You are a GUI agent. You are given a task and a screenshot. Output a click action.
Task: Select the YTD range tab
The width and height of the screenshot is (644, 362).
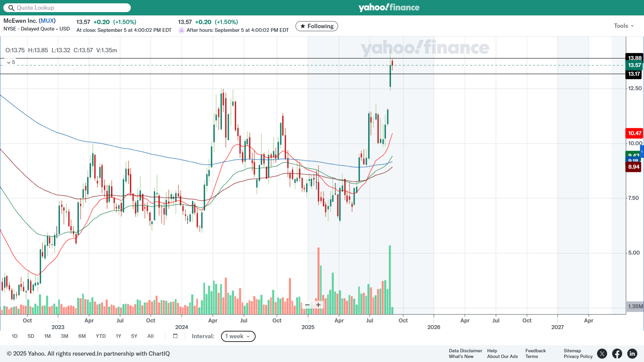click(101, 336)
